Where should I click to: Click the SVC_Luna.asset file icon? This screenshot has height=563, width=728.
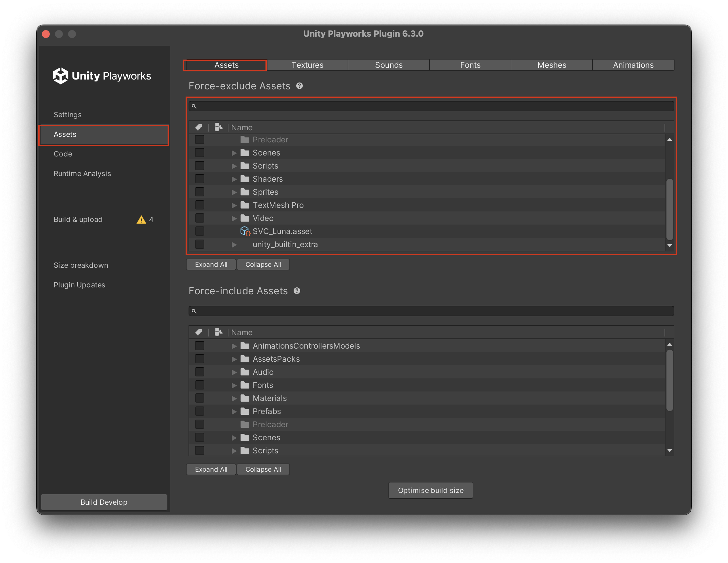(x=245, y=231)
